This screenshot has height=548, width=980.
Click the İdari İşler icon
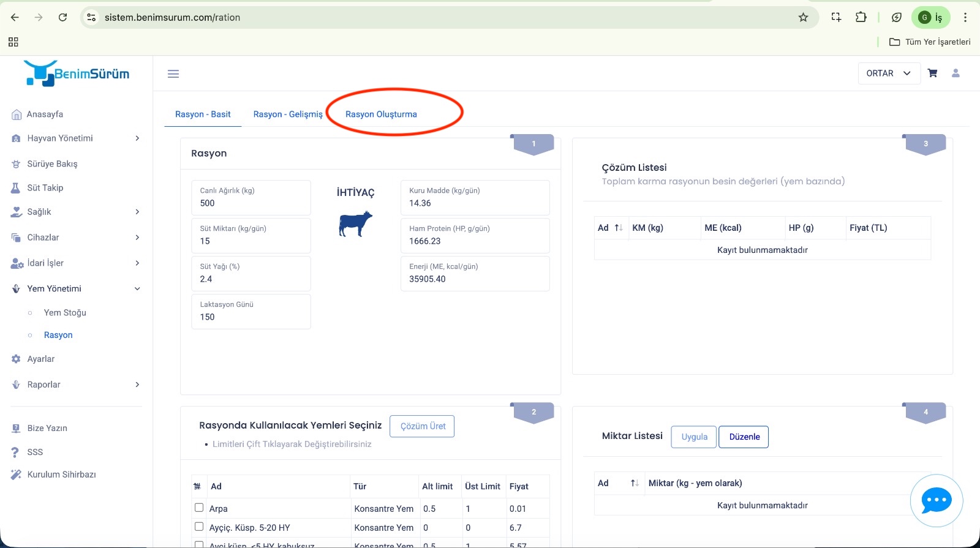(17, 263)
